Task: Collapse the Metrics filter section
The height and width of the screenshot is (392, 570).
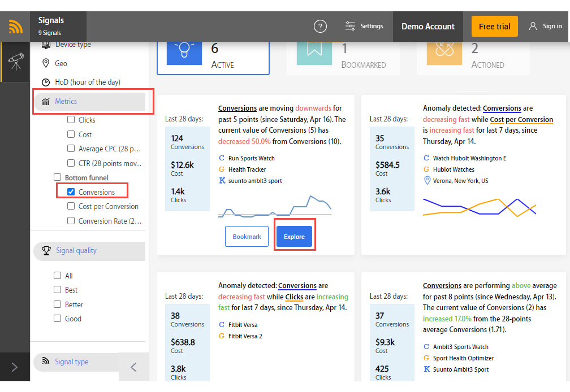Action: tap(89, 102)
